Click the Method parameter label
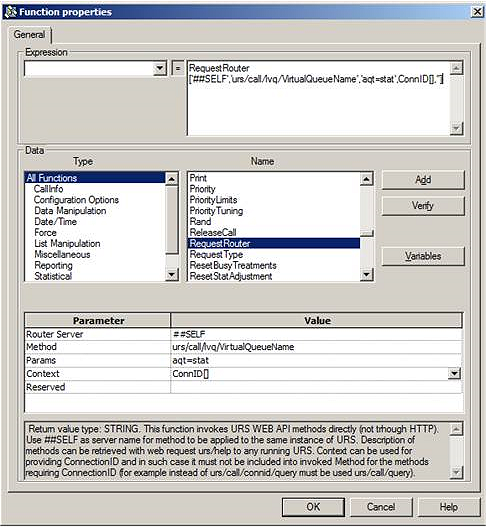The width and height of the screenshot is (486, 527). point(41,347)
